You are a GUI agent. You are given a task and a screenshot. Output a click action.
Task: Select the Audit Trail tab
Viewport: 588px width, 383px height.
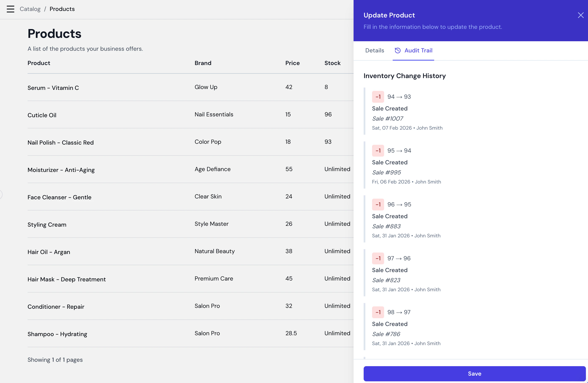click(x=418, y=51)
